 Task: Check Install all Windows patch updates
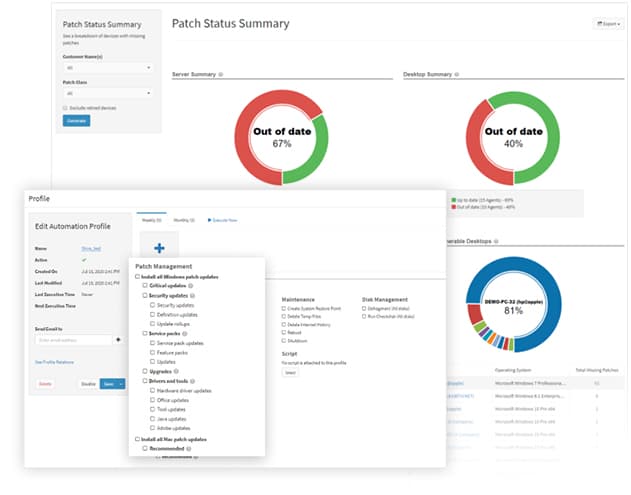pyautogui.click(x=137, y=276)
